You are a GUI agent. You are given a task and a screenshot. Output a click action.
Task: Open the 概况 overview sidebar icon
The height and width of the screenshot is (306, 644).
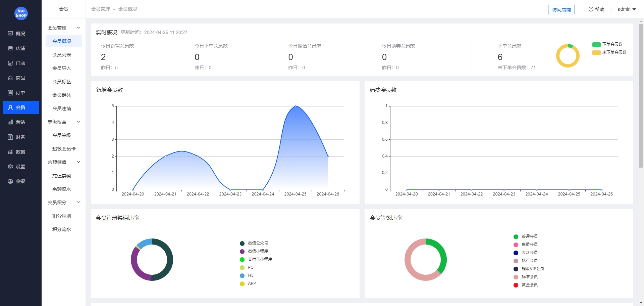tap(10, 34)
